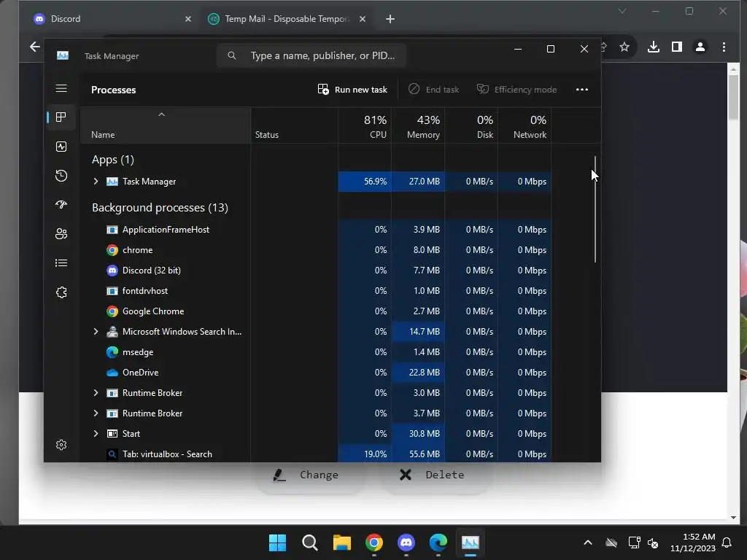Open File Explorer from the taskbar
Image resolution: width=747 pixels, height=560 pixels.
(x=341, y=542)
